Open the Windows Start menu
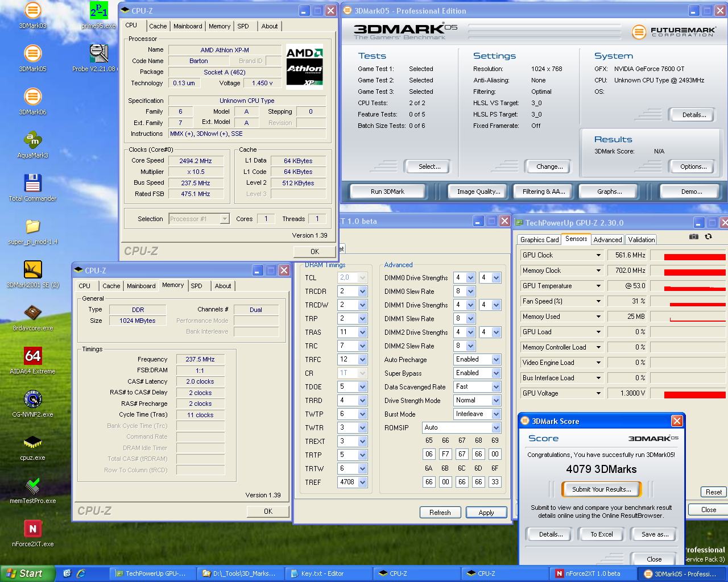 pyautogui.click(x=28, y=573)
